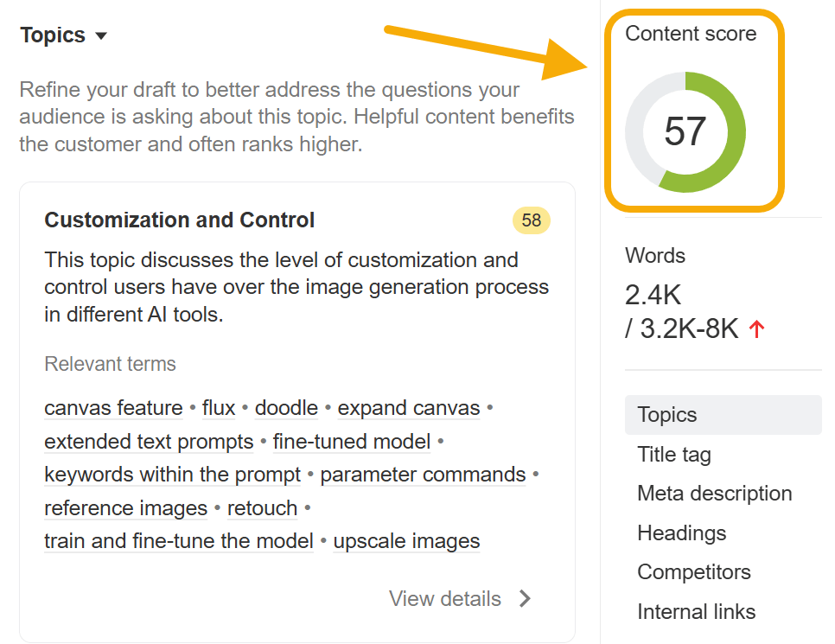Click the 58 topic score badge
The image size is (835, 644).
click(x=531, y=220)
